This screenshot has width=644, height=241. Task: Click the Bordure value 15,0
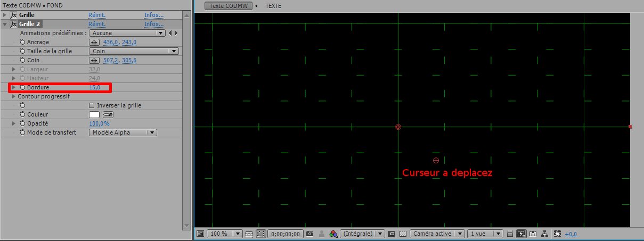[94, 87]
